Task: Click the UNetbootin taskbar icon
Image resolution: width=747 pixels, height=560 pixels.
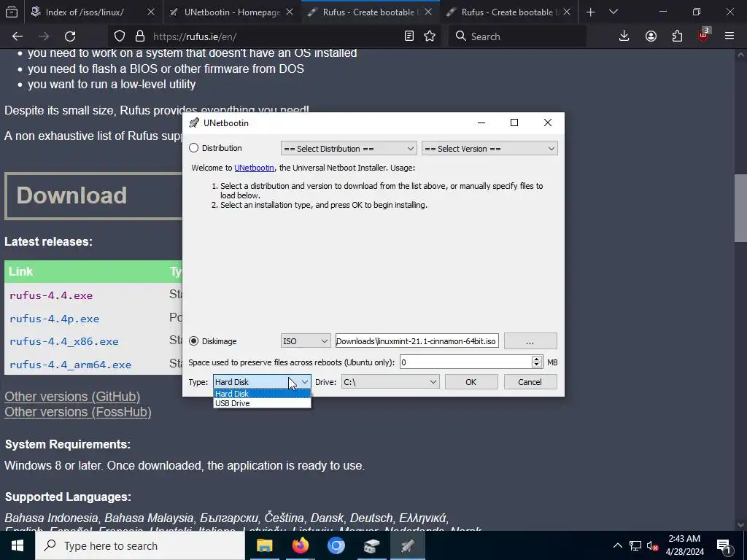Action: (x=407, y=545)
